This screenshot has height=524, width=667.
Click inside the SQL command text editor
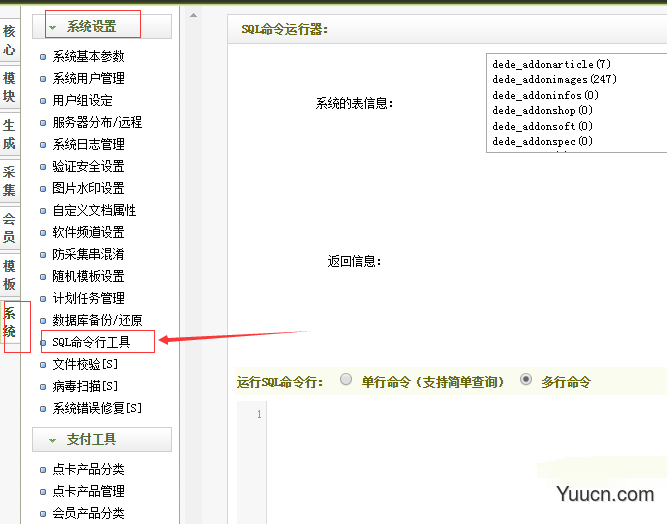tap(467, 462)
